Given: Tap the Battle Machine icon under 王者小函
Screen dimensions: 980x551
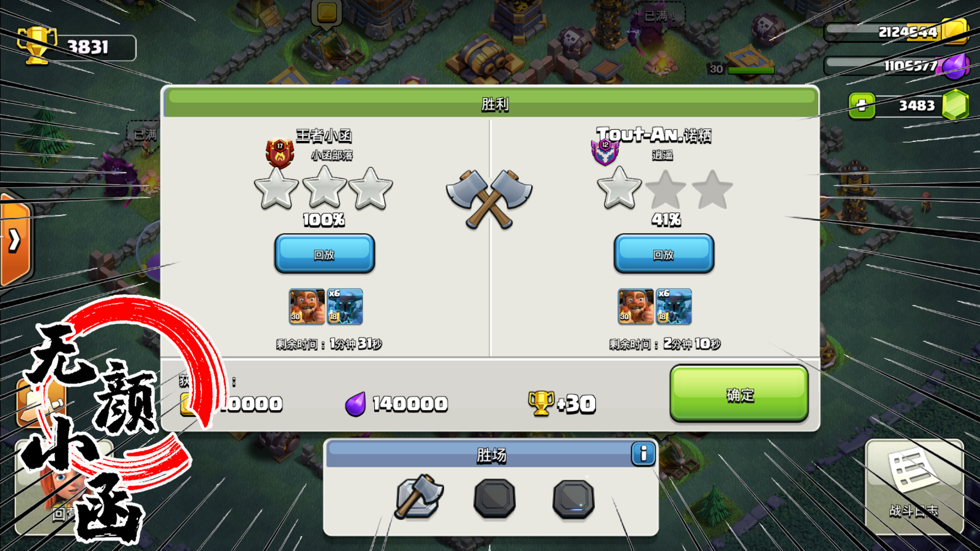Looking at the screenshot, I should click(306, 306).
